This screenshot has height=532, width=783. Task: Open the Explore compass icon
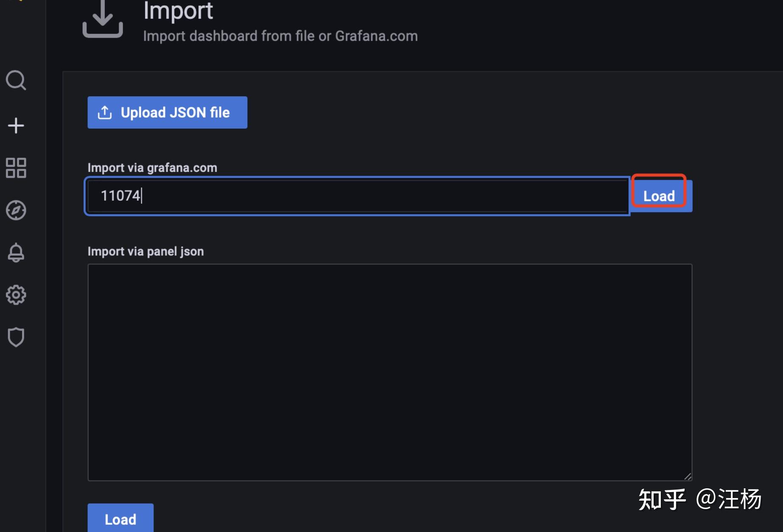(x=16, y=210)
